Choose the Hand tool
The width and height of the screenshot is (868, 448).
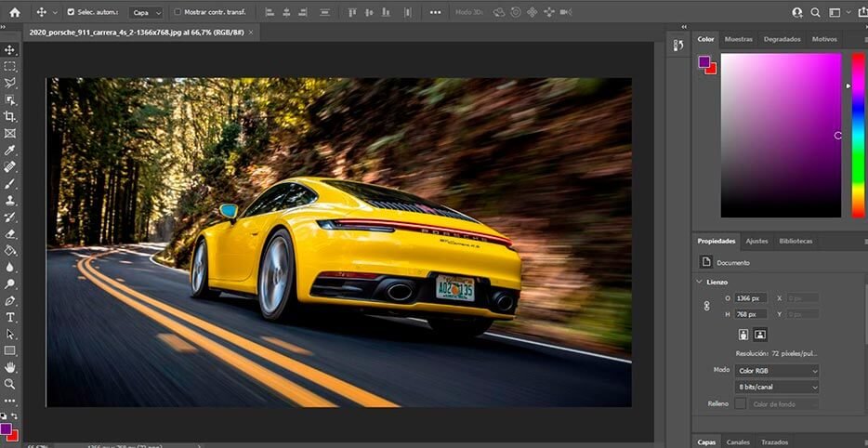(10, 367)
